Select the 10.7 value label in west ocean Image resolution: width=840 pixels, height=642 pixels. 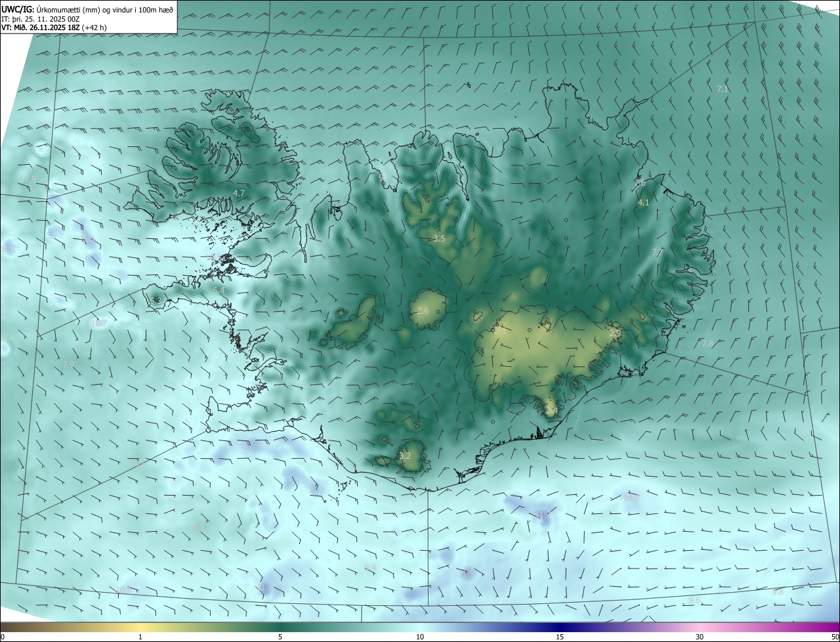click(x=99, y=323)
